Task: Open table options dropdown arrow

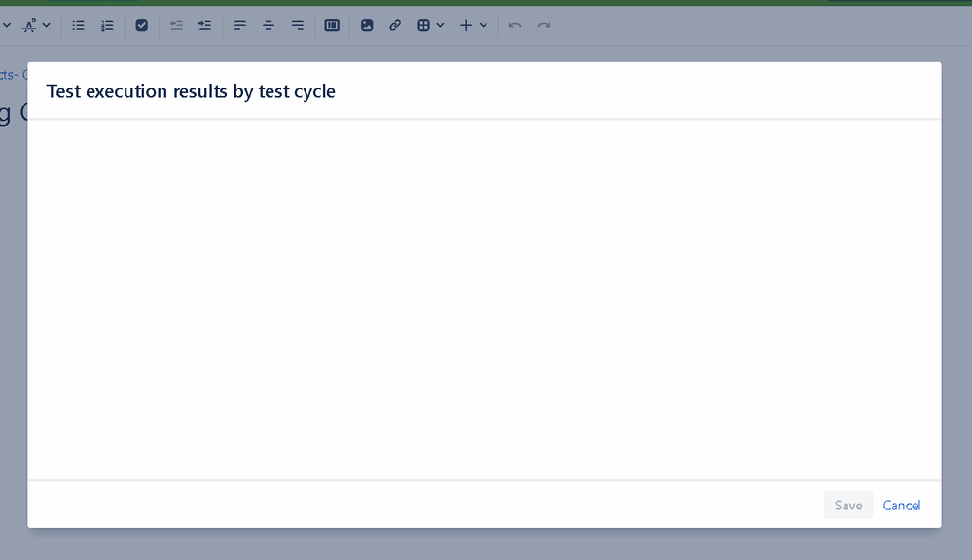Action: tap(440, 25)
